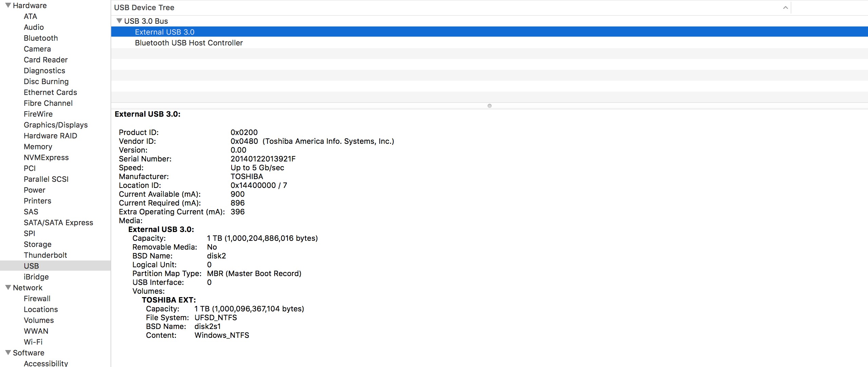868x367 pixels.
Task: Select Bluetooth USB Host Controller row
Action: coord(489,43)
